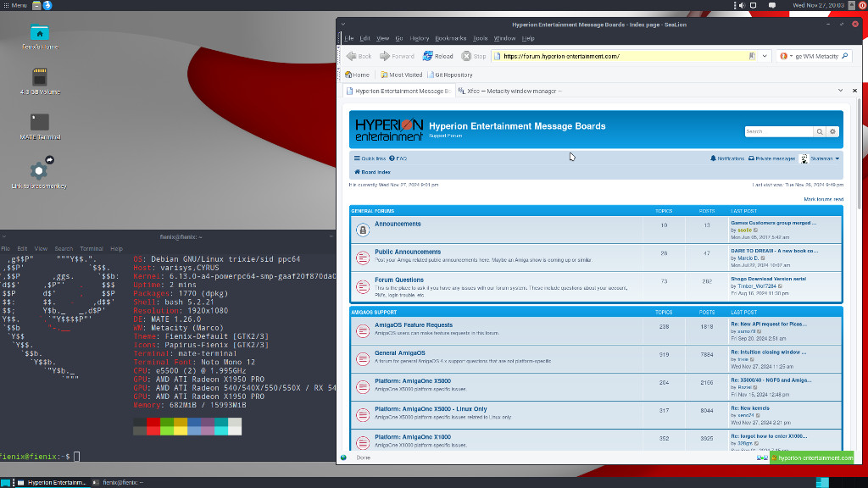868x488 pixels.
Task: Click the search magnifier in the browser search box
Action: [845, 56]
